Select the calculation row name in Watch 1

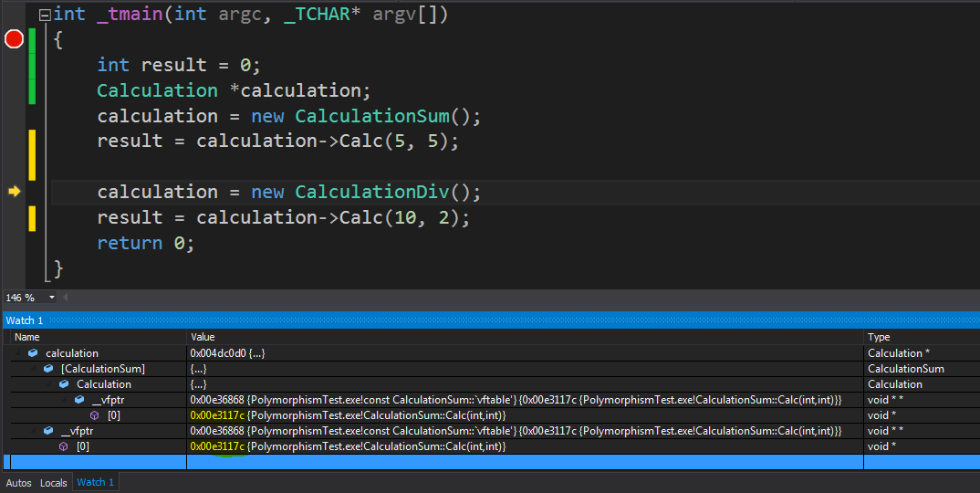click(x=72, y=353)
